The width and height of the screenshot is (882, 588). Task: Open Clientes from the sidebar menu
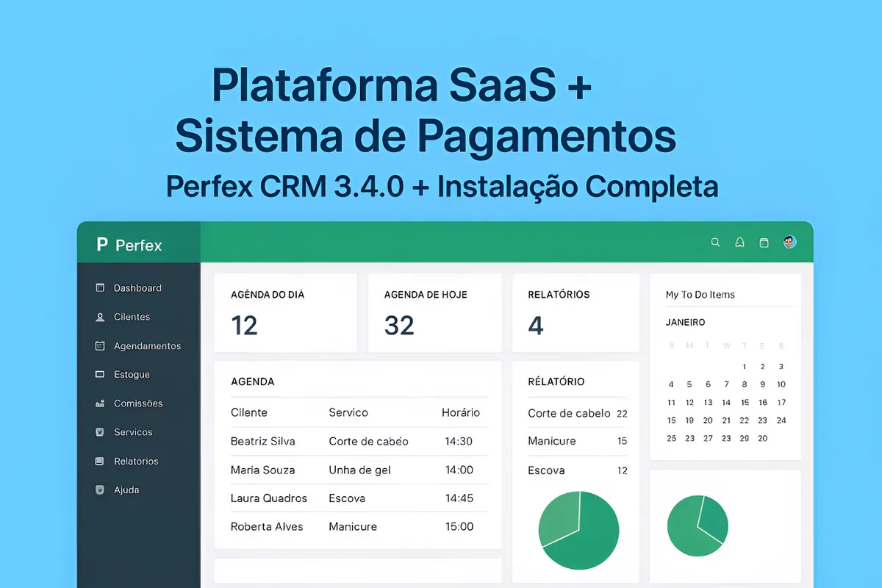click(x=132, y=317)
